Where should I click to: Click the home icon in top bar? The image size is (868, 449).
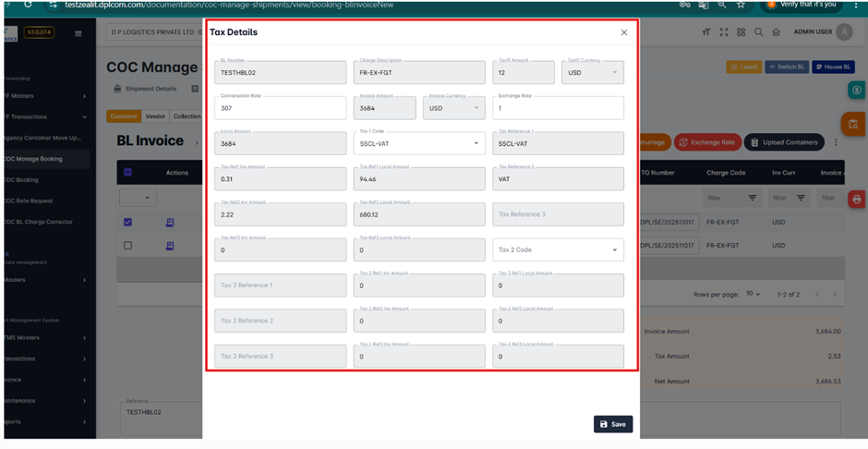[x=776, y=32]
